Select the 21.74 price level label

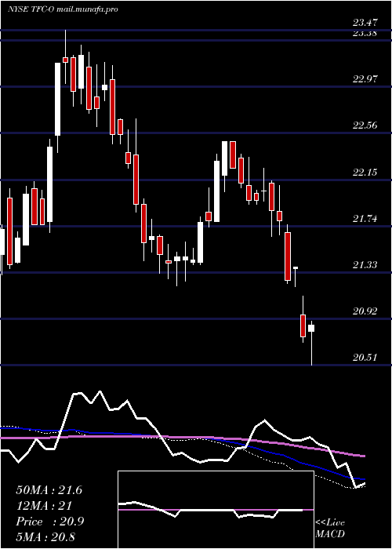(x=365, y=219)
